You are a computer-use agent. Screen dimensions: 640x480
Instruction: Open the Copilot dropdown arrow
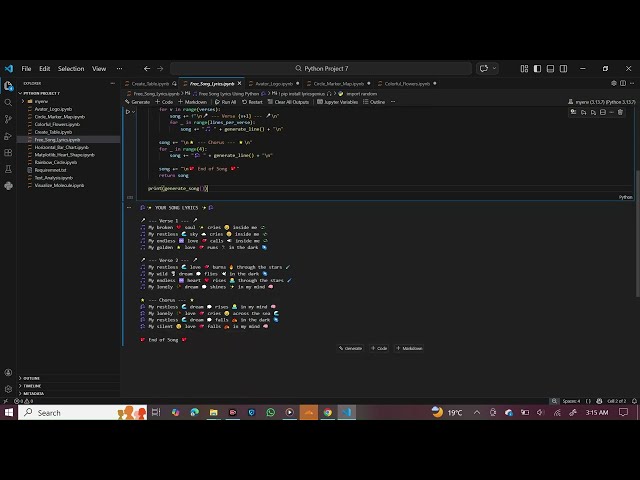[x=494, y=69]
